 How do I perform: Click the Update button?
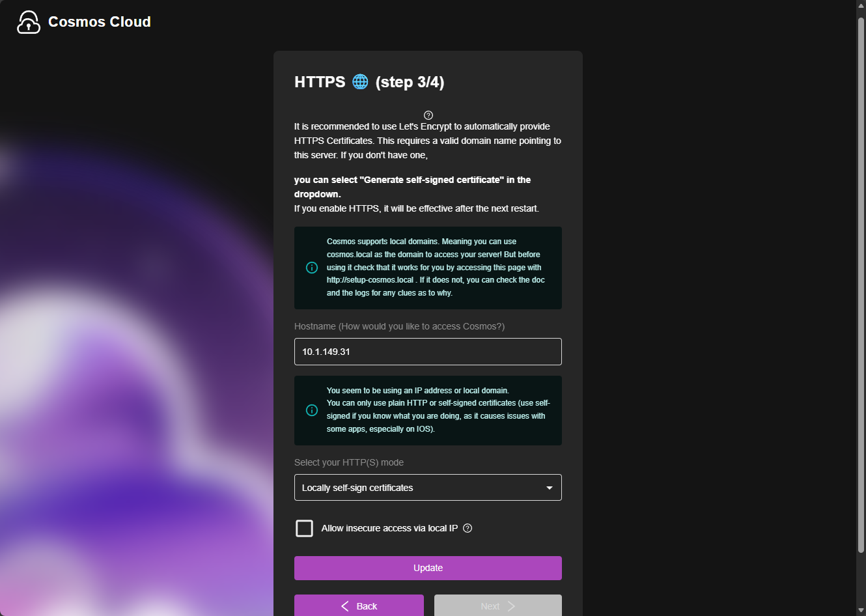coord(428,568)
